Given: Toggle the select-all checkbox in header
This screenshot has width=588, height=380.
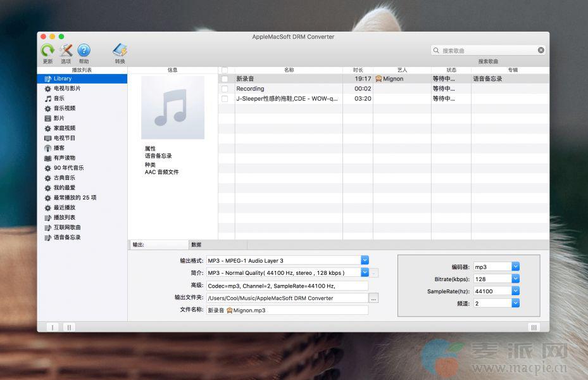Looking at the screenshot, I should point(225,70).
